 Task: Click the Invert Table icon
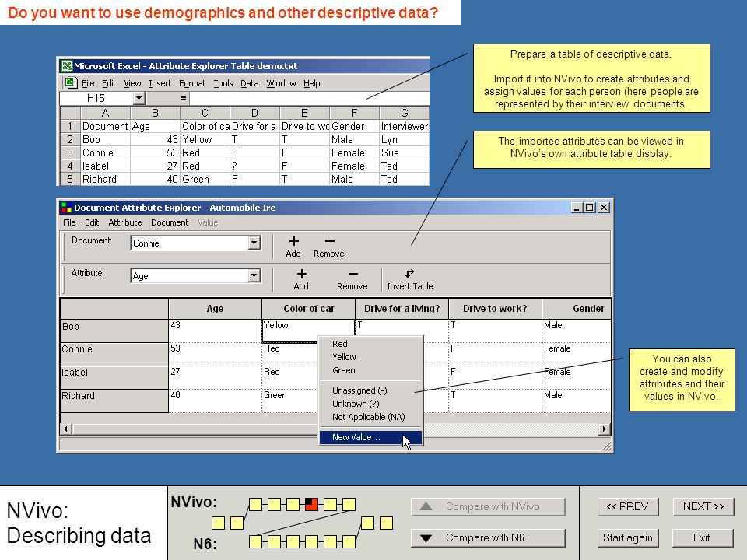tap(409, 273)
